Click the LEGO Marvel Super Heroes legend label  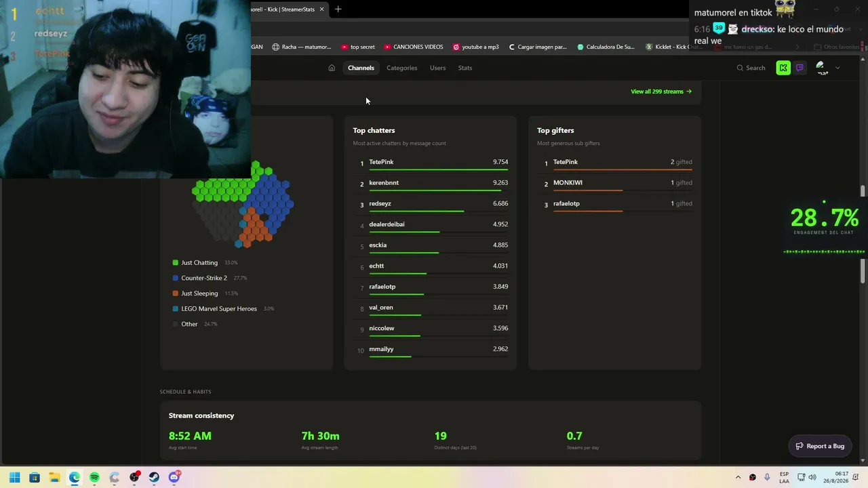tap(219, 309)
